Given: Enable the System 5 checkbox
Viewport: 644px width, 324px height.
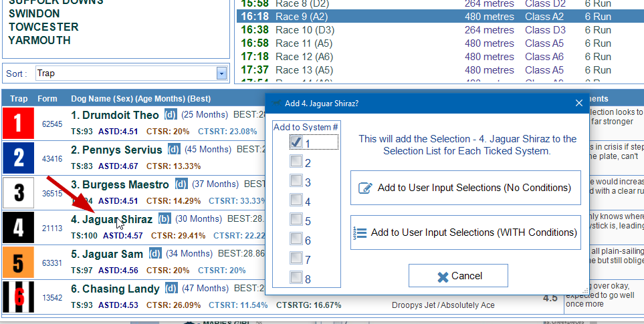Looking at the screenshot, I should coord(296,220).
